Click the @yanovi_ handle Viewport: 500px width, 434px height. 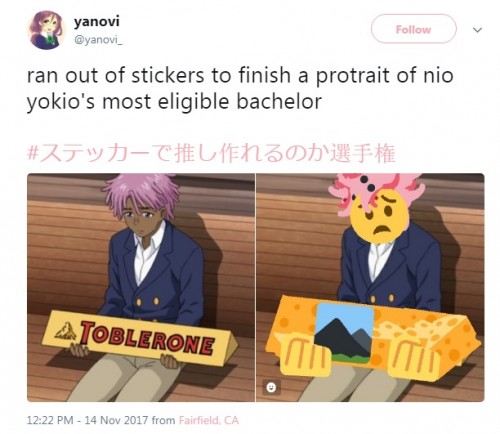coord(98,41)
